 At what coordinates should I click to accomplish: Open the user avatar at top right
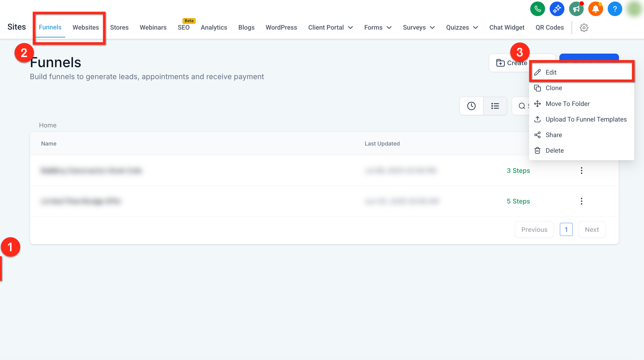click(635, 9)
